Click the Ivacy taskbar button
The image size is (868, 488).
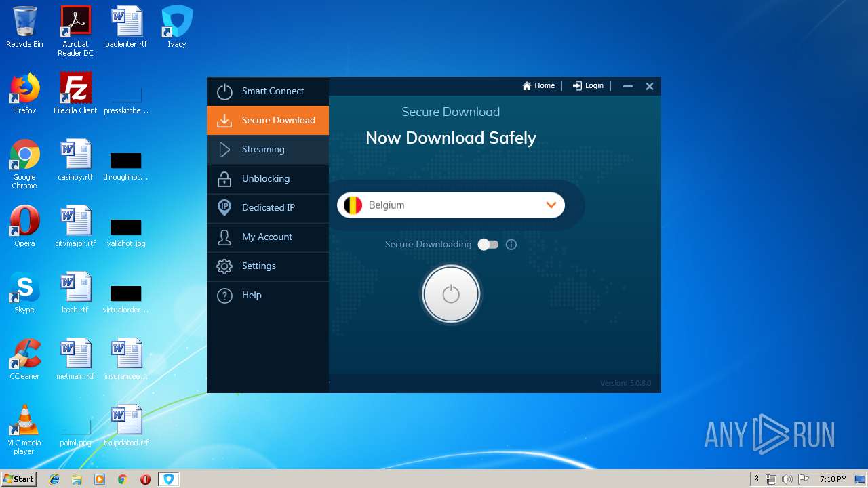[168, 479]
